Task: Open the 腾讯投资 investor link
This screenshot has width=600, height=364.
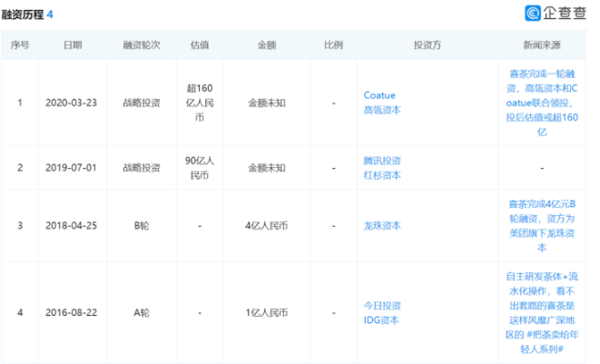Action: (382, 160)
